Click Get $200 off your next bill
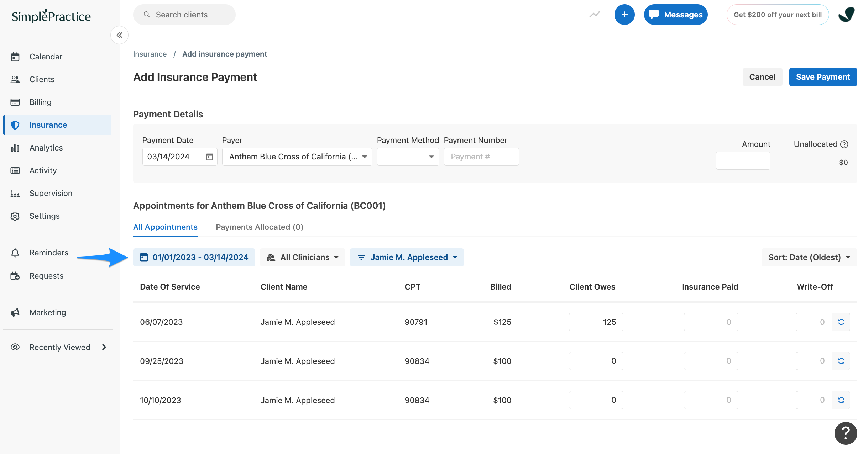868x454 pixels. point(778,15)
